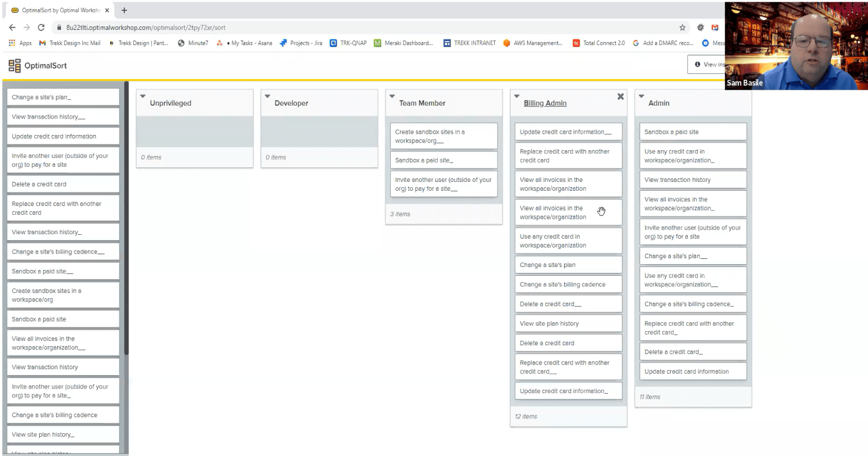
Task: Open the AWS Management bookmark
Action: pos(533,43)
